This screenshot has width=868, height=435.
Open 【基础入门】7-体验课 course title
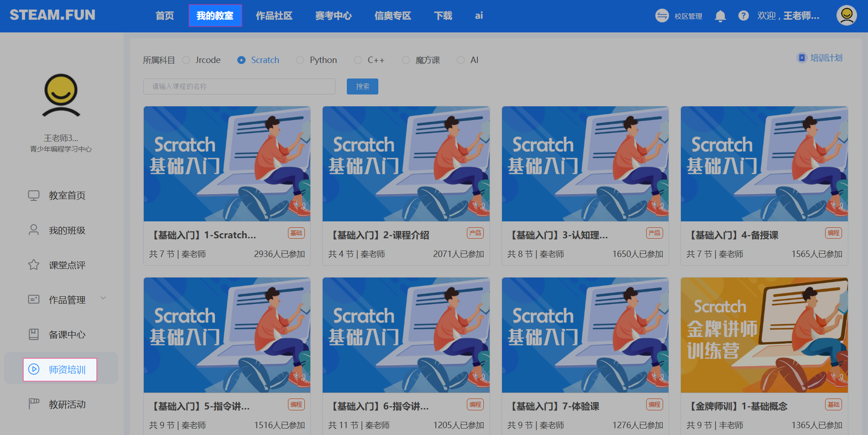[554, 406]
